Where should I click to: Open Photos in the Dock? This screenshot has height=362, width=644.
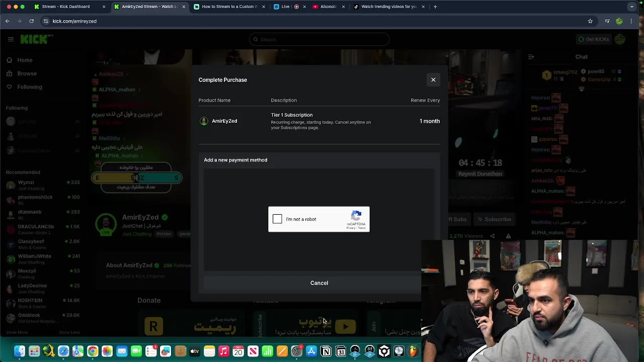107,351
